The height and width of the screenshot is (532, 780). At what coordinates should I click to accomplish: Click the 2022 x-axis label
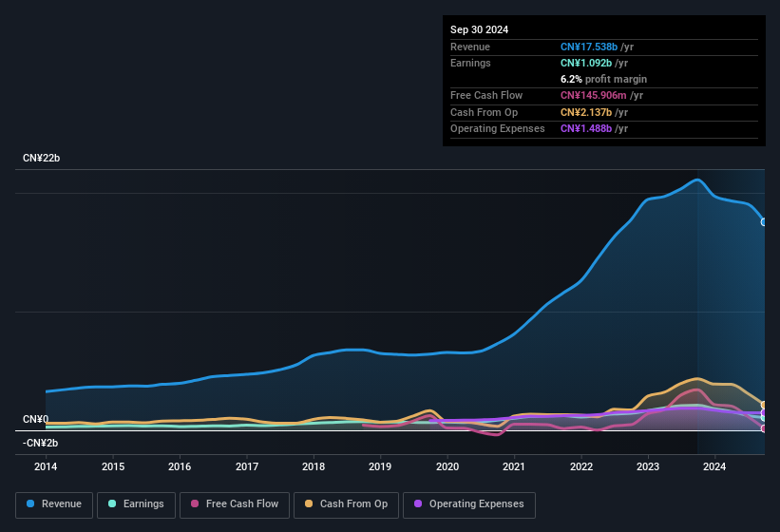click(x=581, y=466)
